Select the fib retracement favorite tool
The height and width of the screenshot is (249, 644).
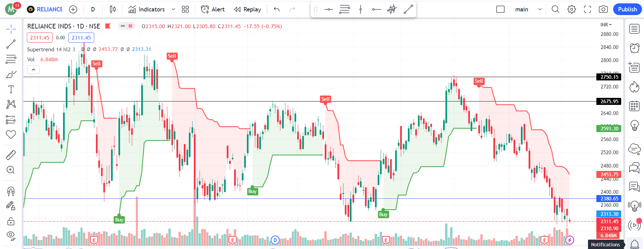[344, 9]
